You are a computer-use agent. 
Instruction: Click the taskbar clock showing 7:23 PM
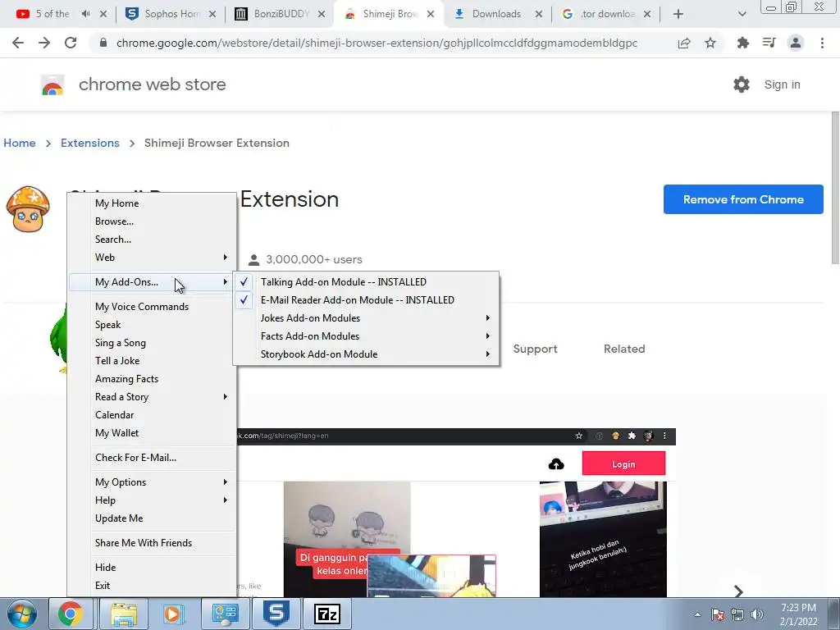[x=798, y=614]
